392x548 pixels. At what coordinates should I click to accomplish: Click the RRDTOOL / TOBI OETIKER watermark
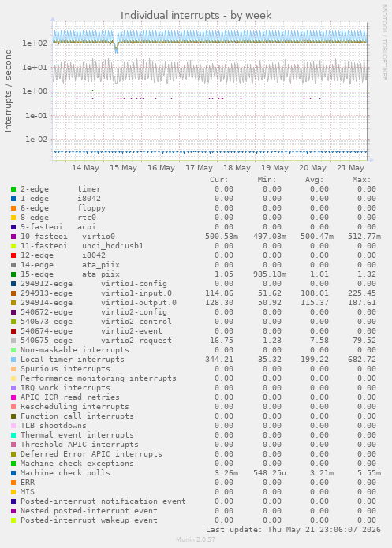tap(384, 43)
